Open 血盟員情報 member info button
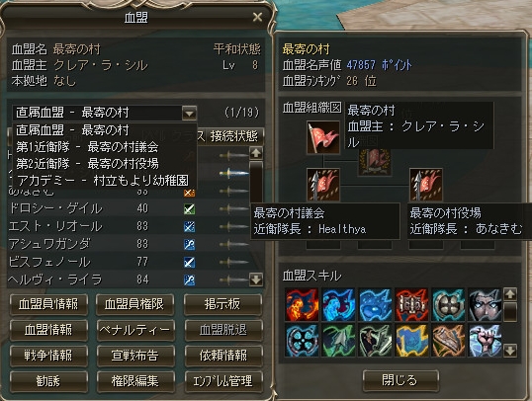532x401 pixels. click(48, 304)
